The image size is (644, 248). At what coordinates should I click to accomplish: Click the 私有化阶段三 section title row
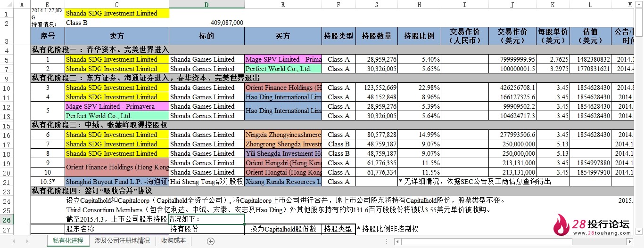click(332, 125)
